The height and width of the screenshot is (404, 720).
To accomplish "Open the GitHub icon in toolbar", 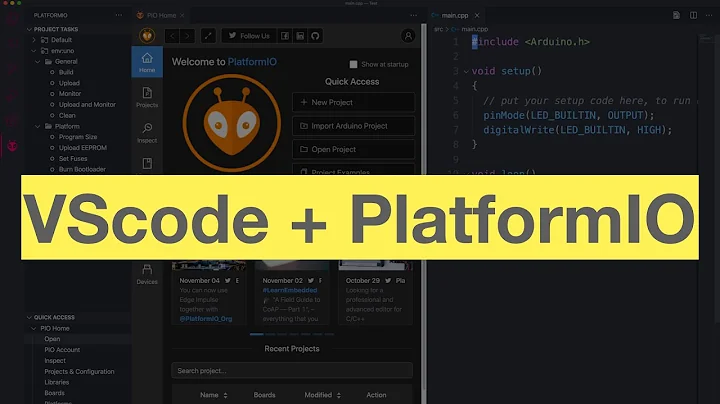I will click(315, 36).
